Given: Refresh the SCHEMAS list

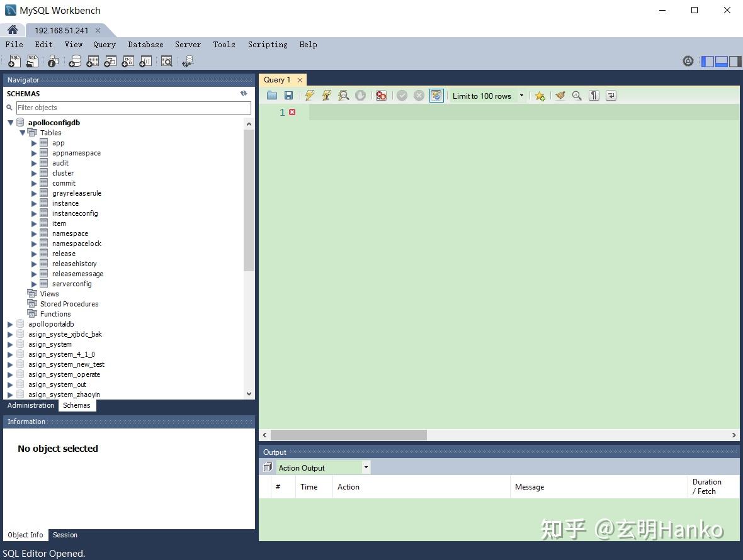Looking at the screenshot, I should pyautogui.click(x=244, y=93).
